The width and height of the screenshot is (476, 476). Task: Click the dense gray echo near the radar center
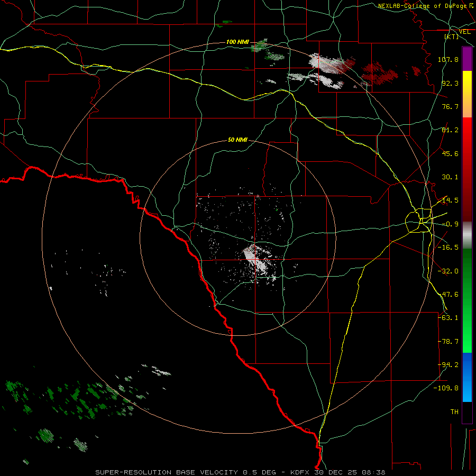pos(257,259)
